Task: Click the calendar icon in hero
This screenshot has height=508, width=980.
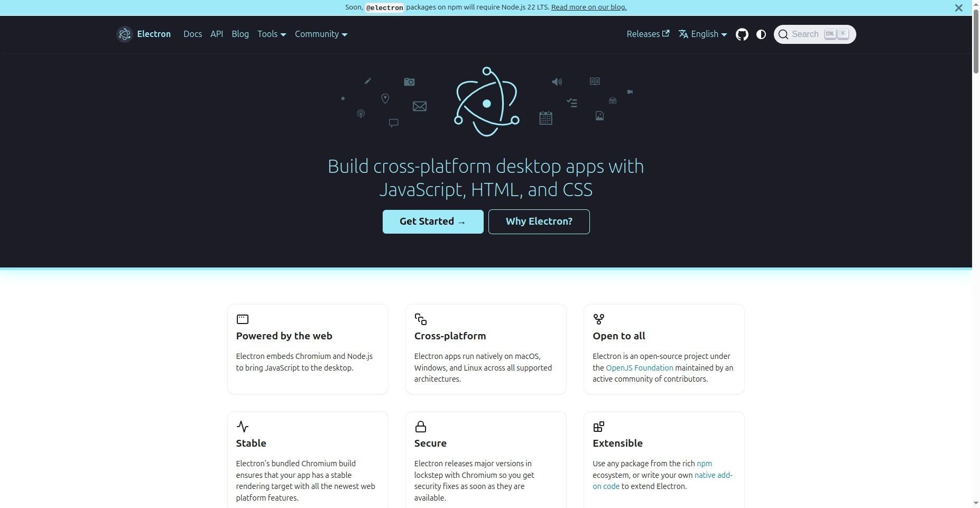Action: coord(546,118)
